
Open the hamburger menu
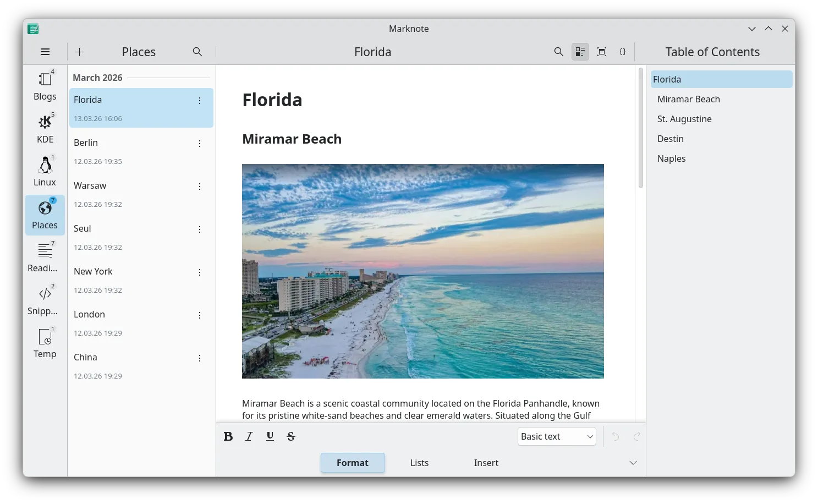(45, 52)
